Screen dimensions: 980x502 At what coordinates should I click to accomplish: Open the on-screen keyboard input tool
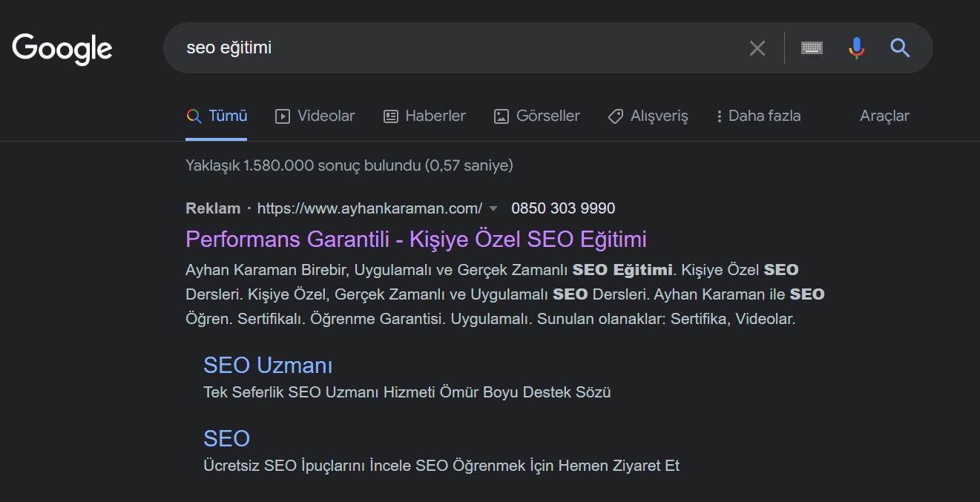812,48
